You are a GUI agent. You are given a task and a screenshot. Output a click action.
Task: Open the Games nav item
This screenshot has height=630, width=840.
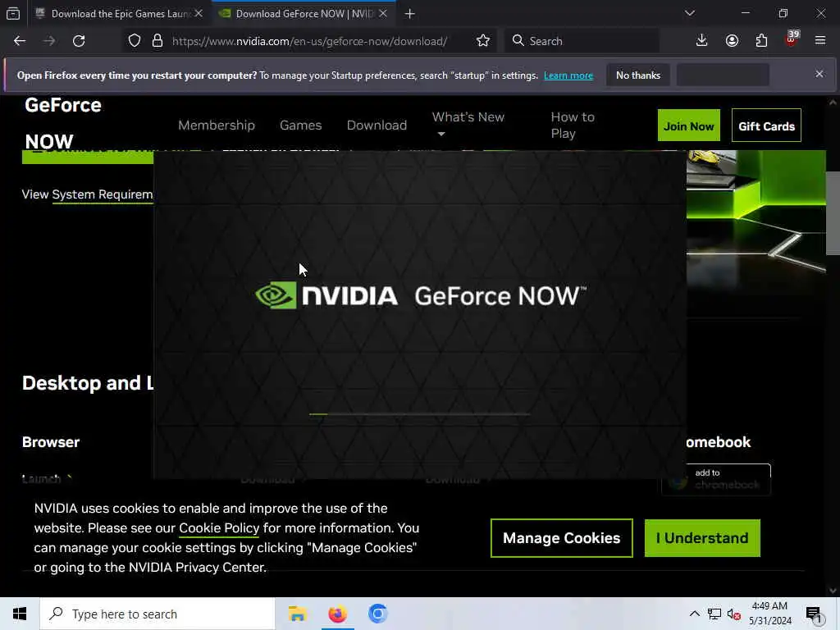coord(300,126)
